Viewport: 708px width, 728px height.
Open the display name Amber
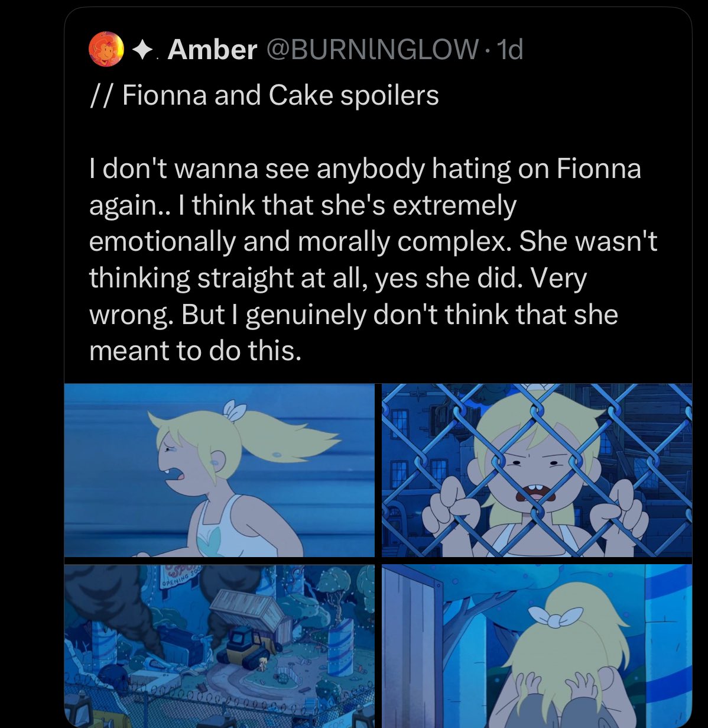[x=212, y=49]
